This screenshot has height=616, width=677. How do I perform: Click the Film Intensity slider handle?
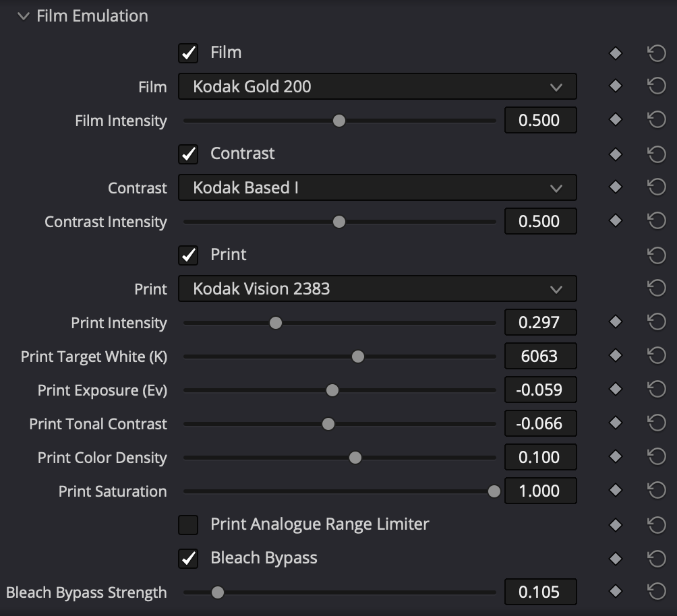tap(339, 121)
